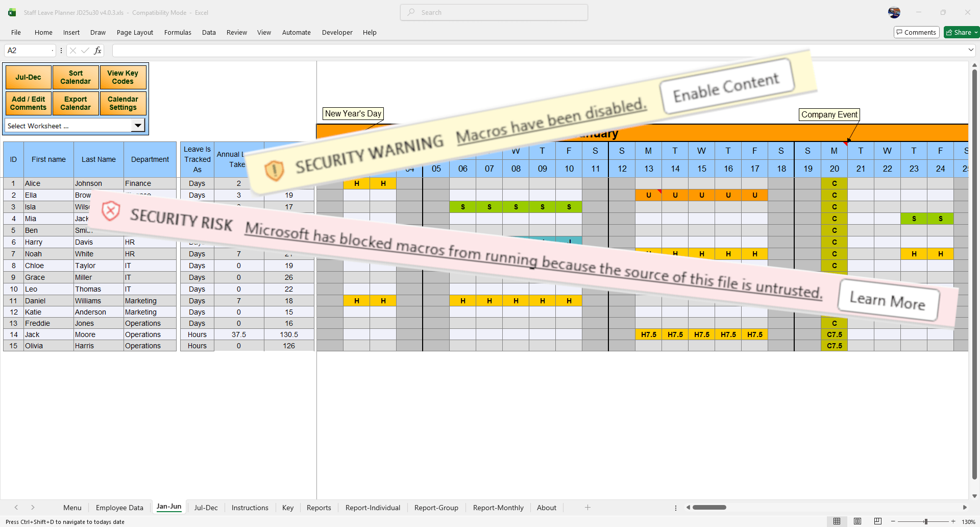Image resolution: width=980 pixels, height=527 pixels.
Task: Switch to the Employee Data sheet tab
Action: [x=119, y=508]
